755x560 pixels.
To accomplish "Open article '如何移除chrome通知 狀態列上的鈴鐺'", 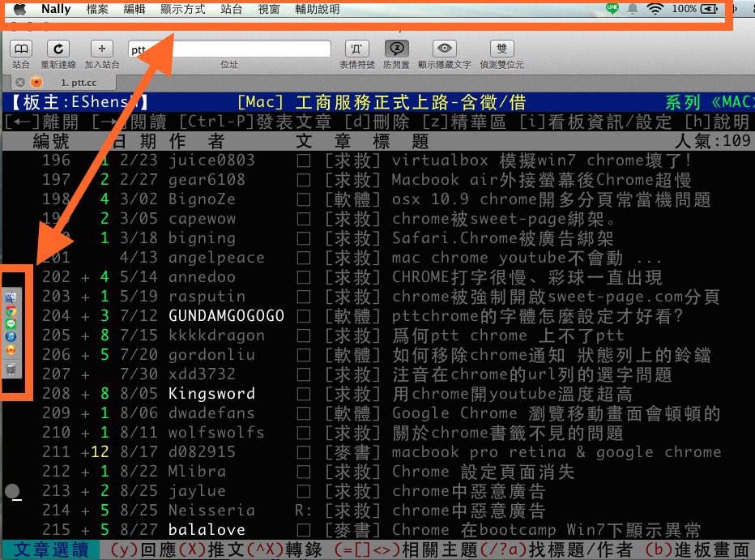I will tap(552, 355).
